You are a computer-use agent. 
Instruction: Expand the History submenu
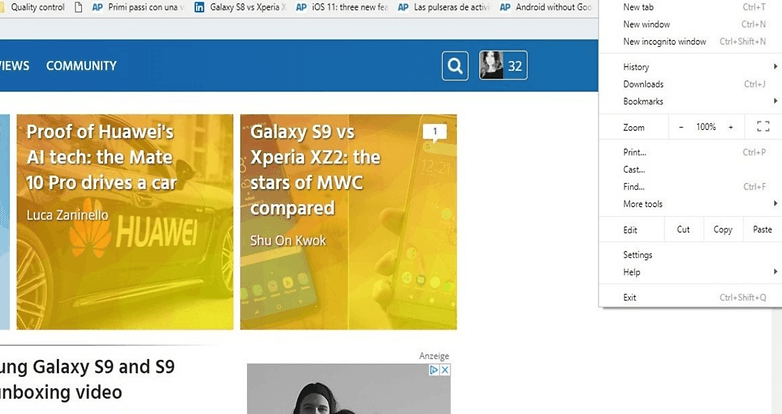pos(690,67)
